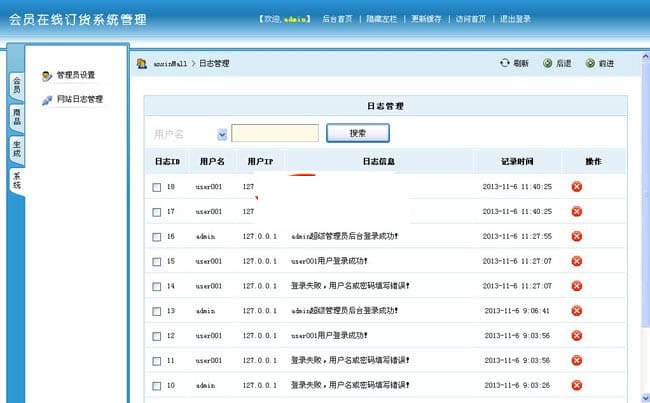Click the 用户IP column header

(260, 161)
